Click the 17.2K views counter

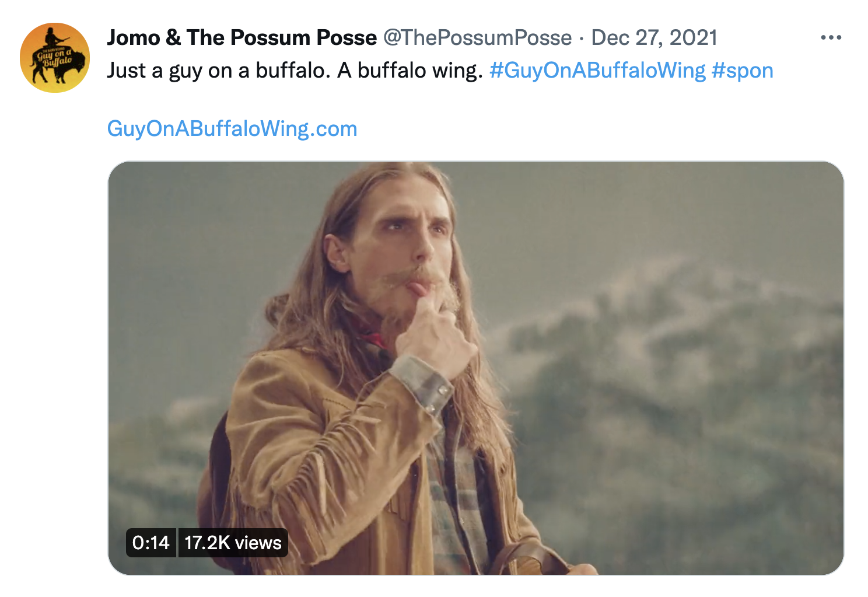233,543
